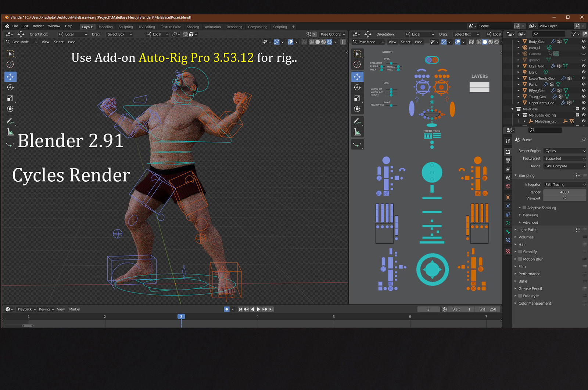
Task: Click the playhead marker at frame 3
Action: [x=181, y=316]
